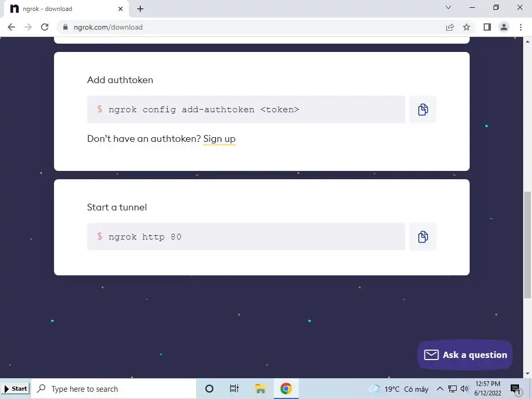Click the page vertical scrollbar thumb
532x399 pixels.
(x=527, y=245)
